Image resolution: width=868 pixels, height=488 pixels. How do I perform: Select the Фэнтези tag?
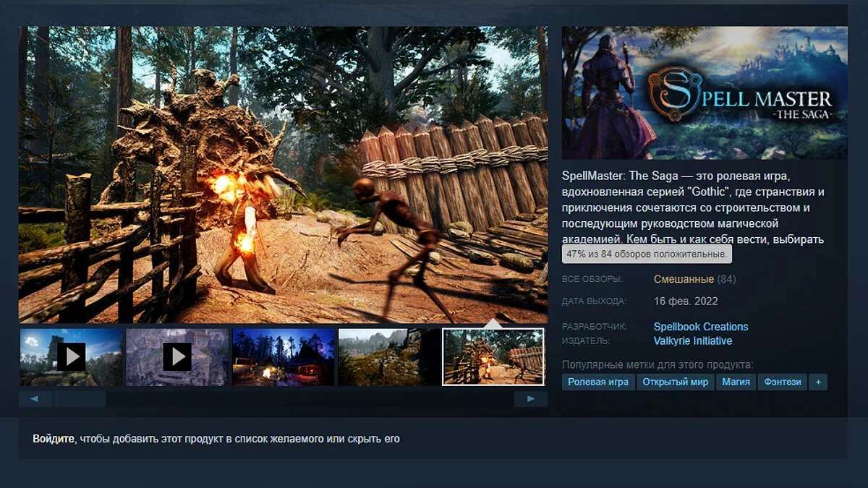[783, 382]
